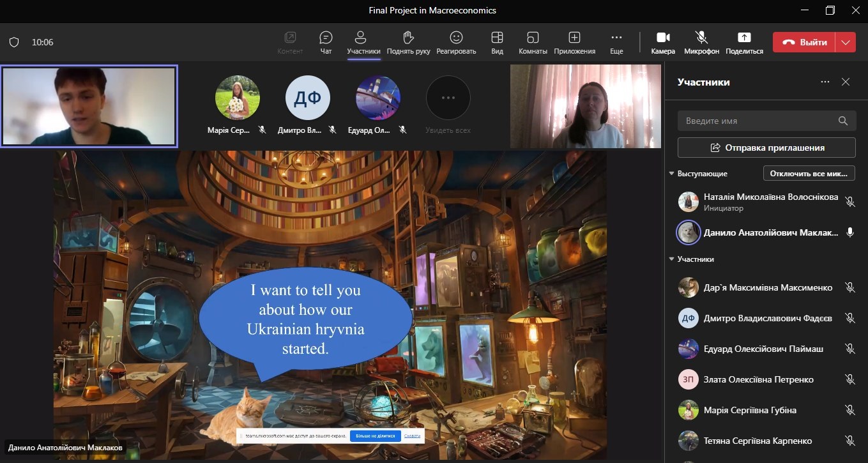Open the Reactions menu
This screenshot has height=463, width=868.
point(456,38)
